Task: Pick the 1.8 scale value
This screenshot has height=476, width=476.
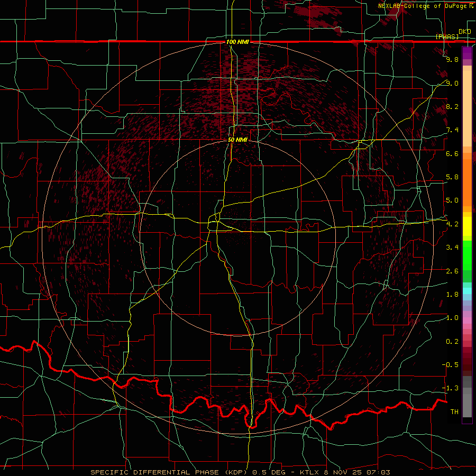Action: pyautogui.click(x=452, y=295)
